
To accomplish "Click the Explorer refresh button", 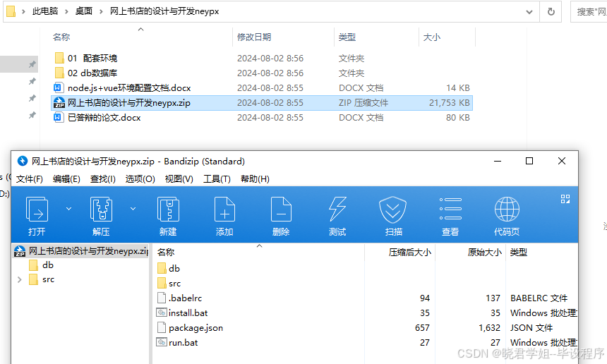I will click(551, 11).
